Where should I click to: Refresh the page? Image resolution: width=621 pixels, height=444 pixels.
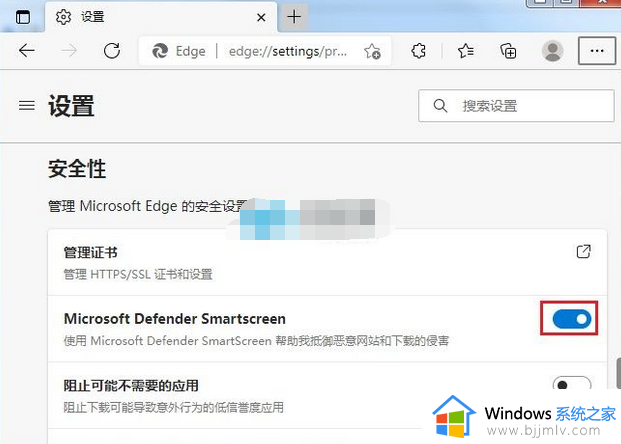point(112,51)
